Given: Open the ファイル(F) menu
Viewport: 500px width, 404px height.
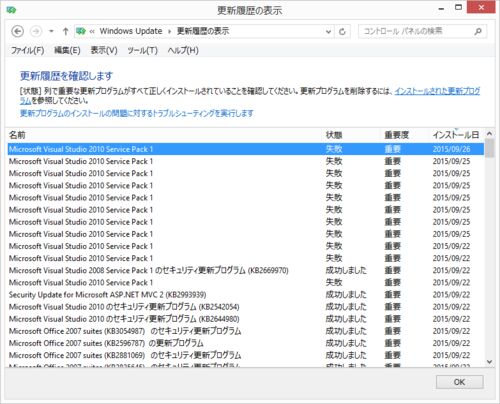Looking at the screenshot, I should [28, 50].
